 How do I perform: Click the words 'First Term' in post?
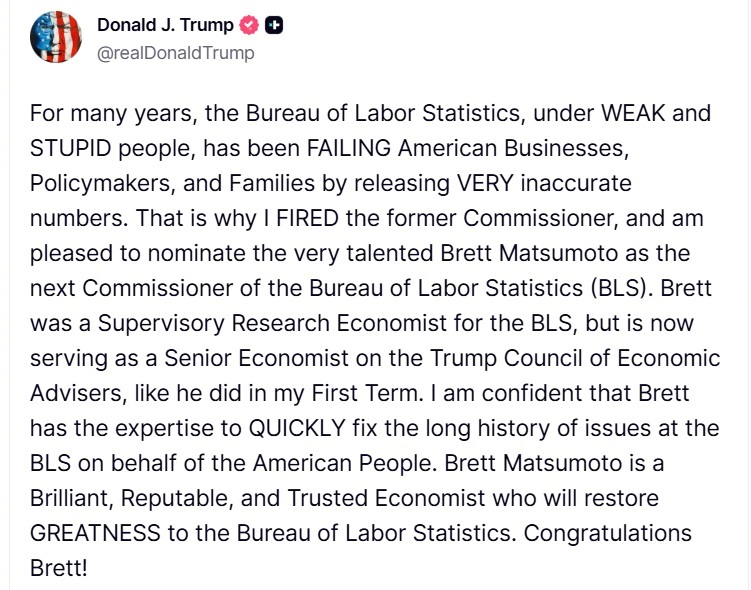coord(365,393)
